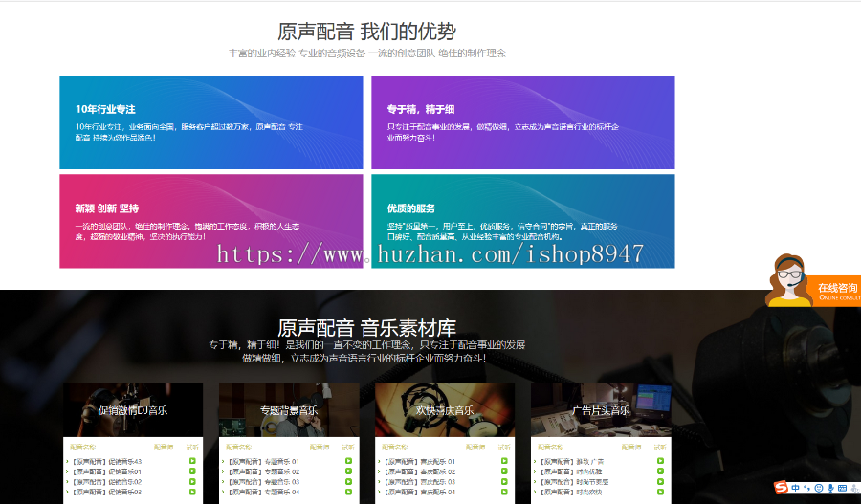
Task: Play the 专题音乐 04 preview
Action: pos(348,492)
